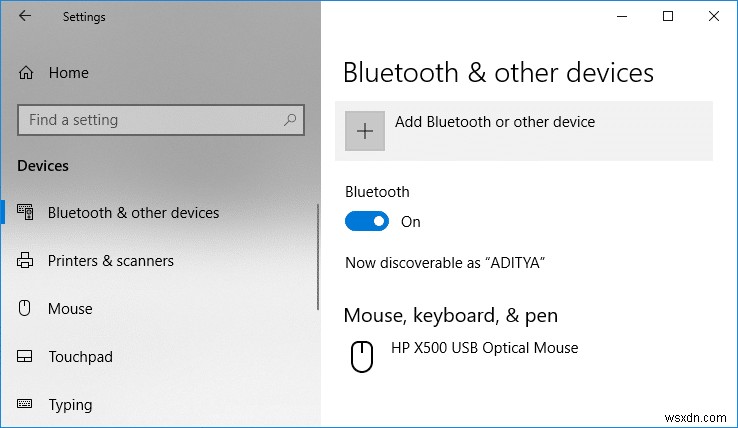Screen dimensions: 738x428
Task: Click the back arrow in Settings
Action: 25,16
